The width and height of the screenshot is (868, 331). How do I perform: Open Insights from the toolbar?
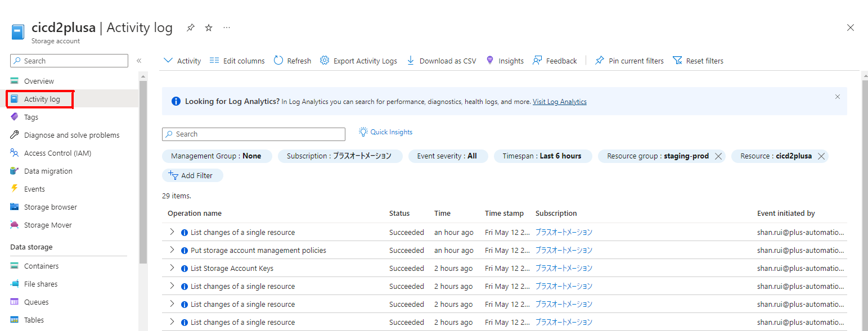coord(505,61)
